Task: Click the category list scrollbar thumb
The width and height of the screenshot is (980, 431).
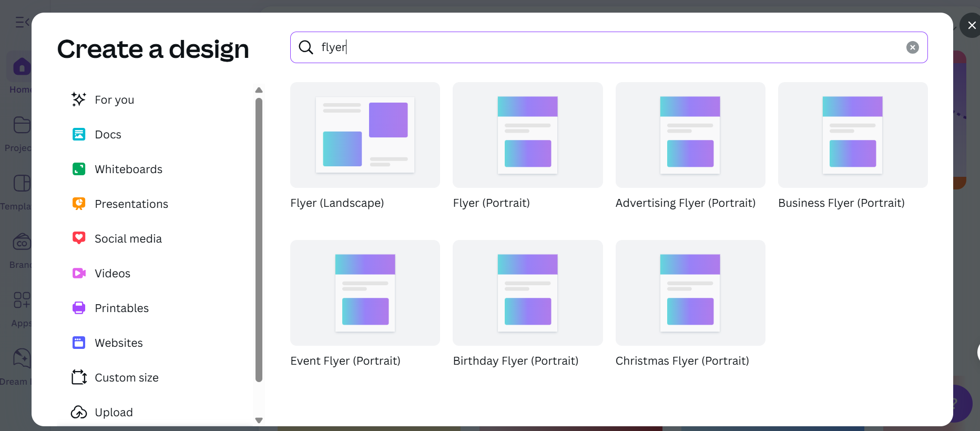Action: [x=259, y=240]
